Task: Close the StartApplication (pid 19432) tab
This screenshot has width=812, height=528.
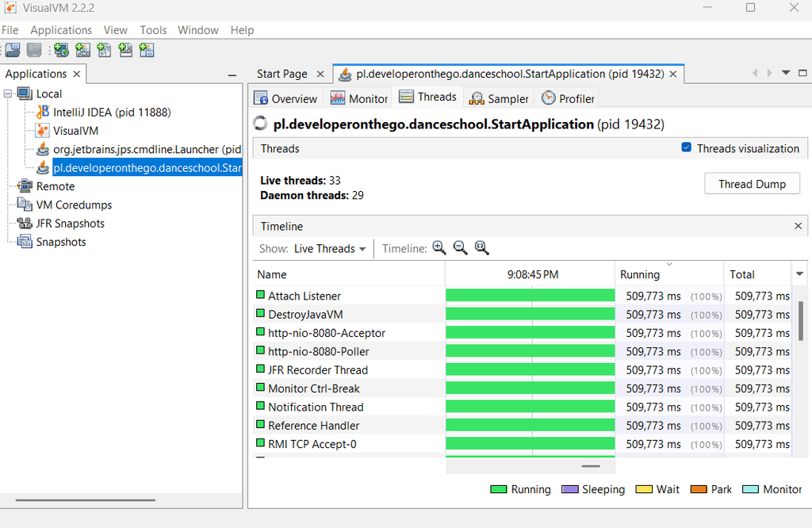Action: [673, 74]
